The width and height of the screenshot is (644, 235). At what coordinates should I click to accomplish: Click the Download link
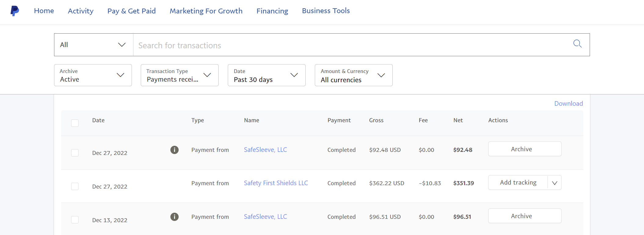coord(569,104)
